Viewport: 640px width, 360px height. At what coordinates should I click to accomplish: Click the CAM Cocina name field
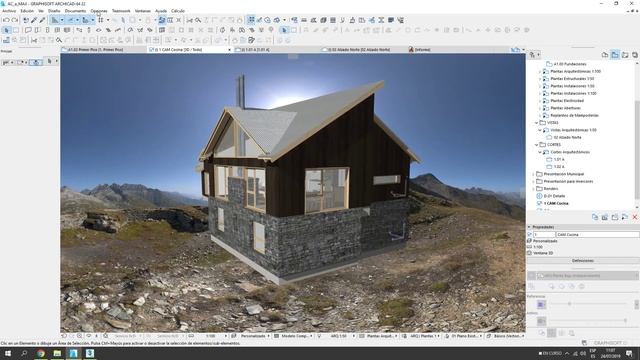tap(597, 235)
